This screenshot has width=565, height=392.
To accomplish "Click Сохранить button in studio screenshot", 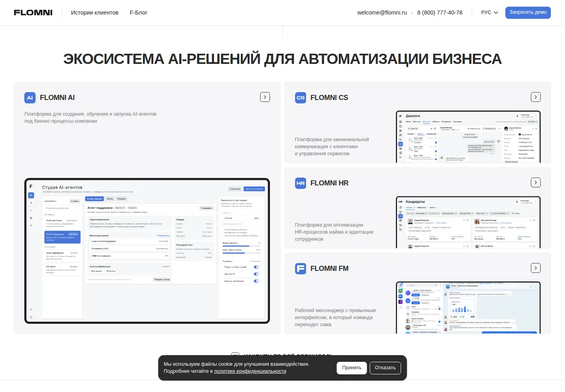I will point(206,208).
